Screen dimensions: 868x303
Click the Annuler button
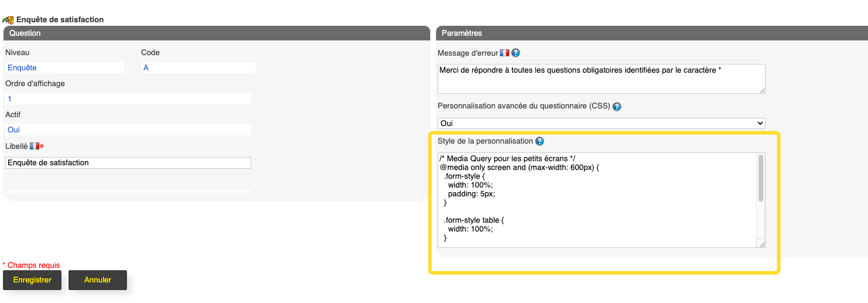[98, 280]
